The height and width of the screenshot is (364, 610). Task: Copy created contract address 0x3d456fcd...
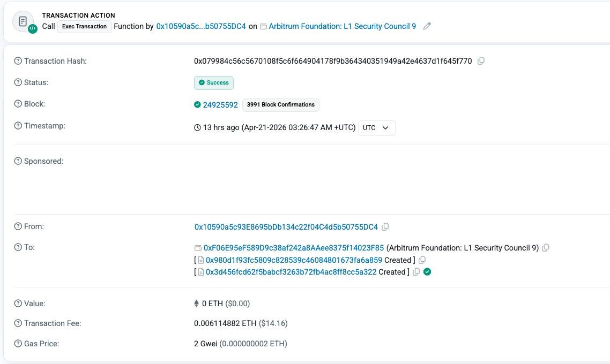point(416,271)
